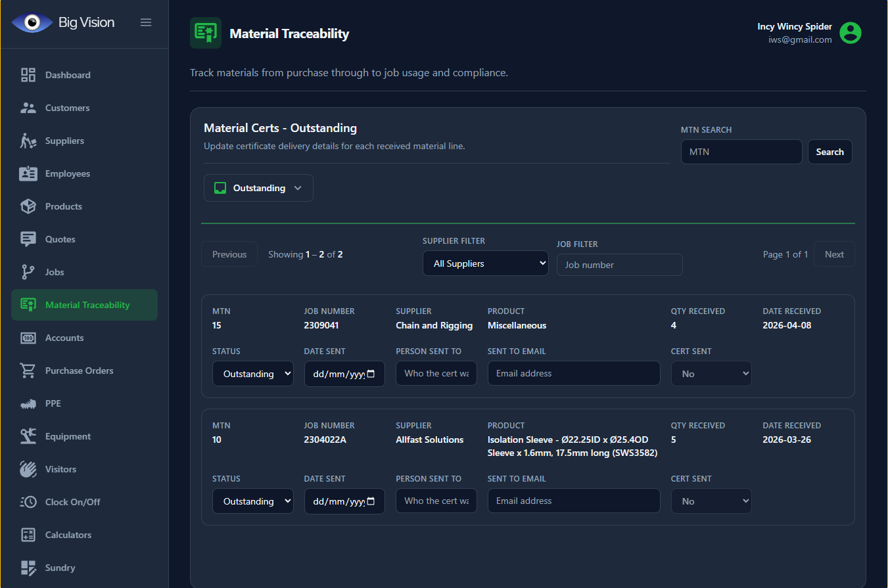
Task: Click the Visitors hand icon
Action: pyautogui.click(x=28, y=469)
